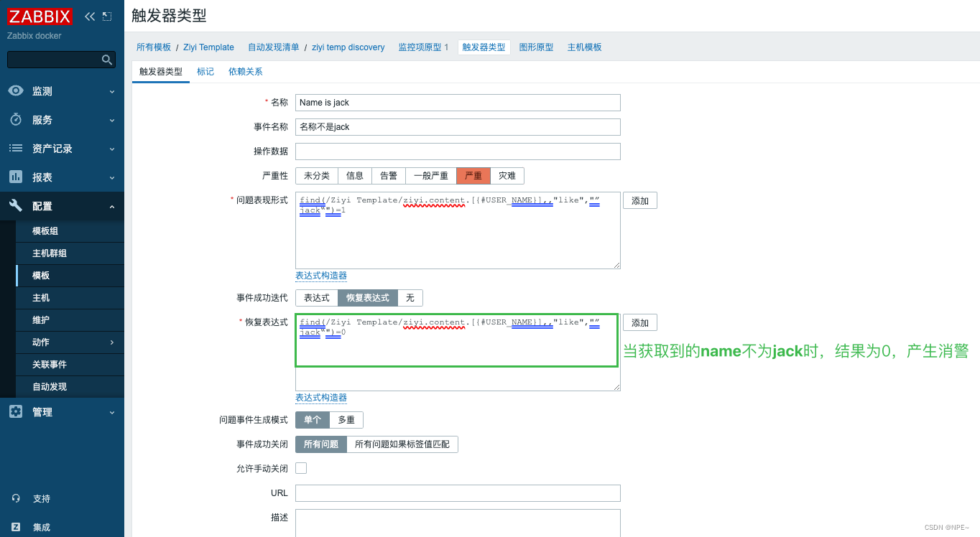
Task: Choose 恢复表达式 for 事件成功迭代
Action: (x=368, y=298)
